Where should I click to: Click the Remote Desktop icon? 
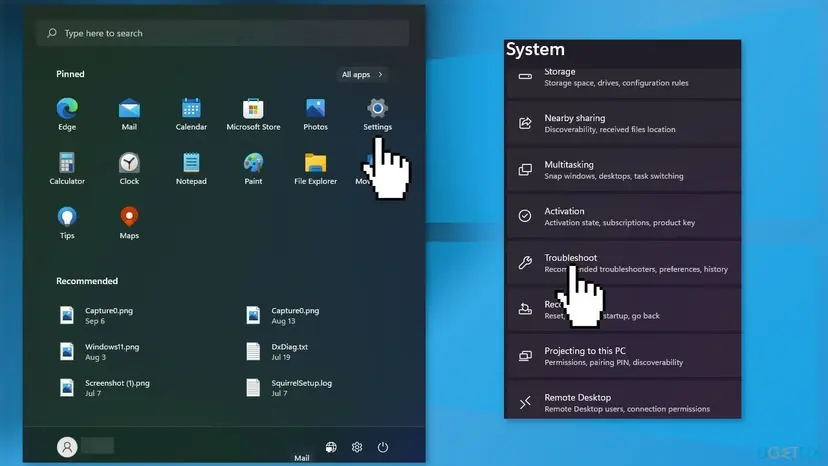point(525,403)
